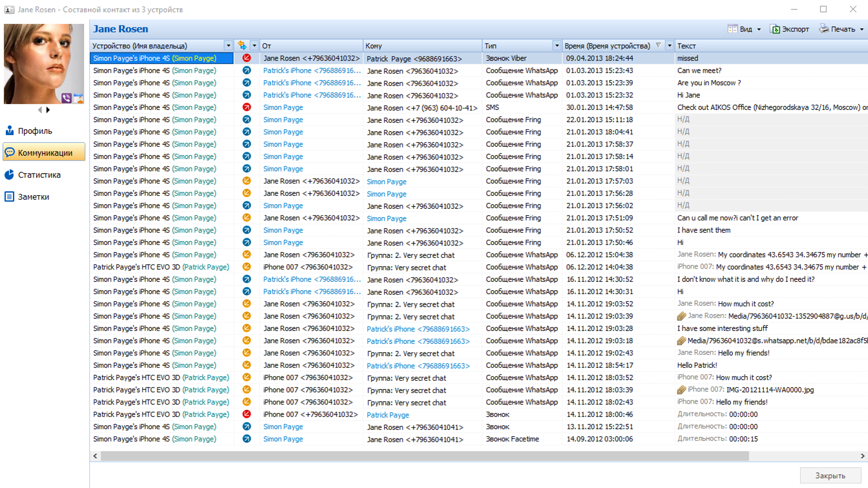Open the Устройство column filter dropdown
The height and width of the screenshot is (488, 868).
click(228, 46)
